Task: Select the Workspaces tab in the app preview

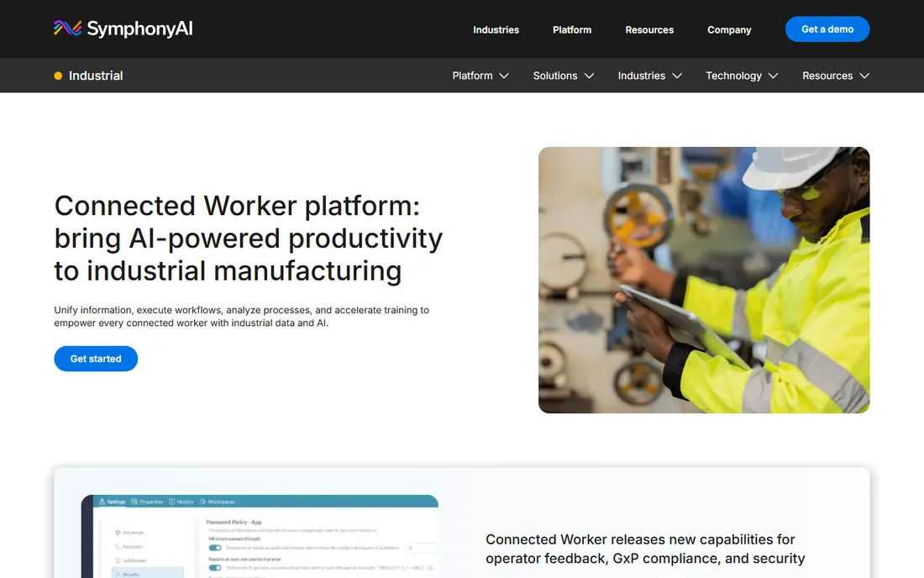Action: 218,502
